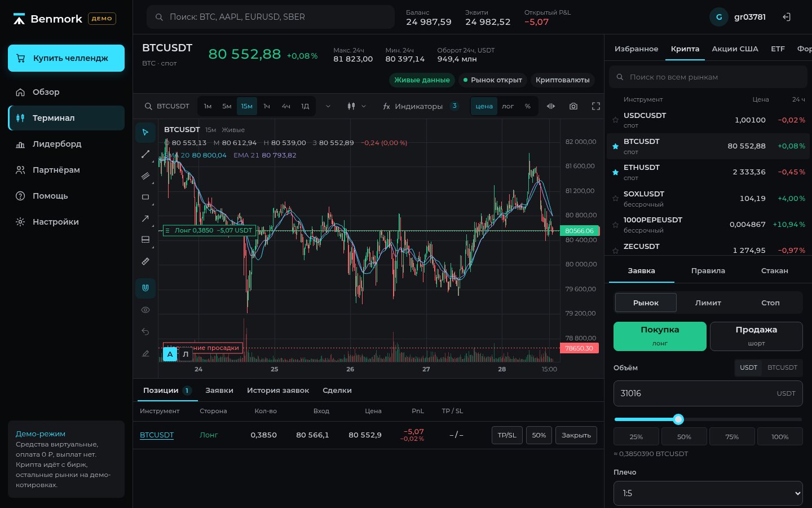Click the eraser tool below undo
This screenshot has width=812, height=508.
pos(145,353)
